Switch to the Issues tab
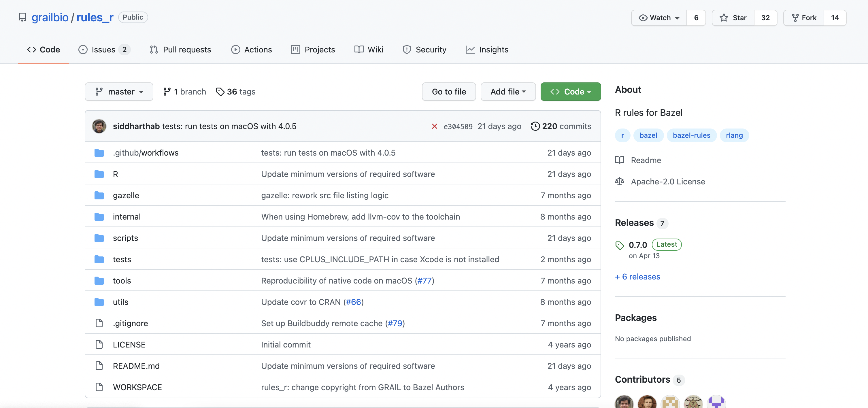The image size is (868, 408). coord(104,50)
